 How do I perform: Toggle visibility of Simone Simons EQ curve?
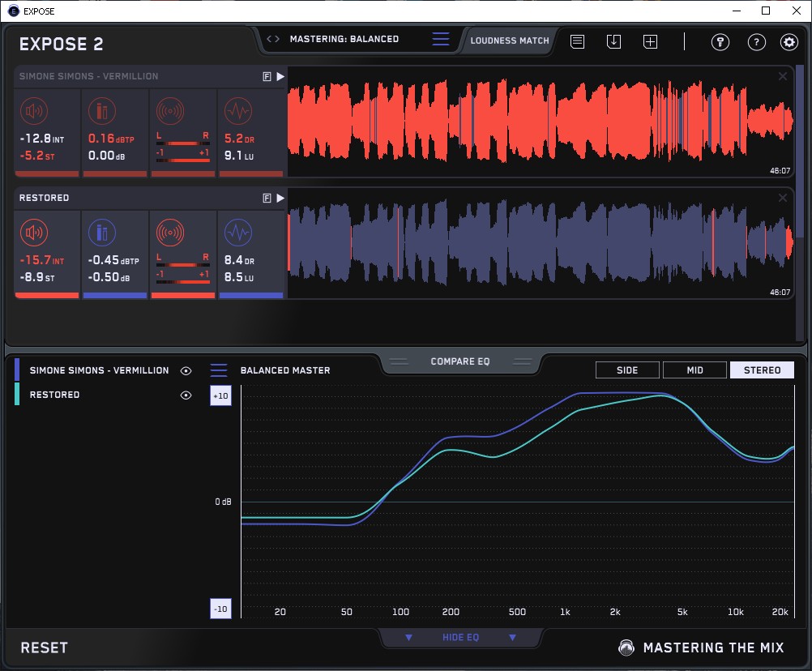186,370
